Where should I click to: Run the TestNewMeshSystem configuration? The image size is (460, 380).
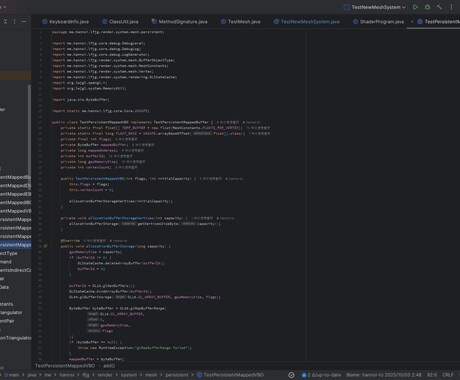tap(415, 7)
